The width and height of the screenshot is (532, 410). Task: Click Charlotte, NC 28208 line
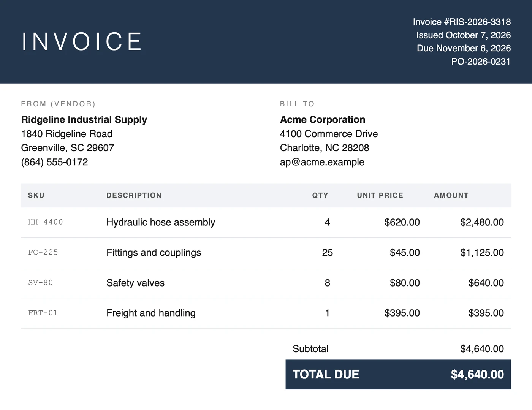[x=325, y=148]
